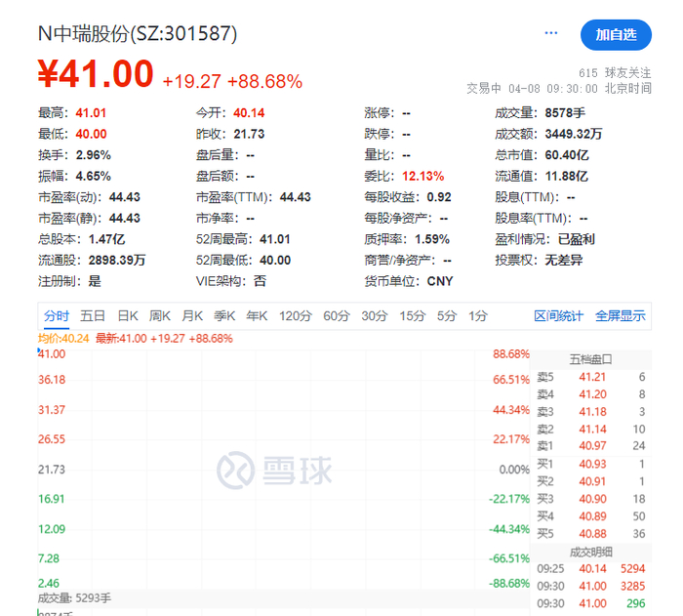Click the 货币单位 CNY value
This screenshot has height=616, width=683.
439,281
